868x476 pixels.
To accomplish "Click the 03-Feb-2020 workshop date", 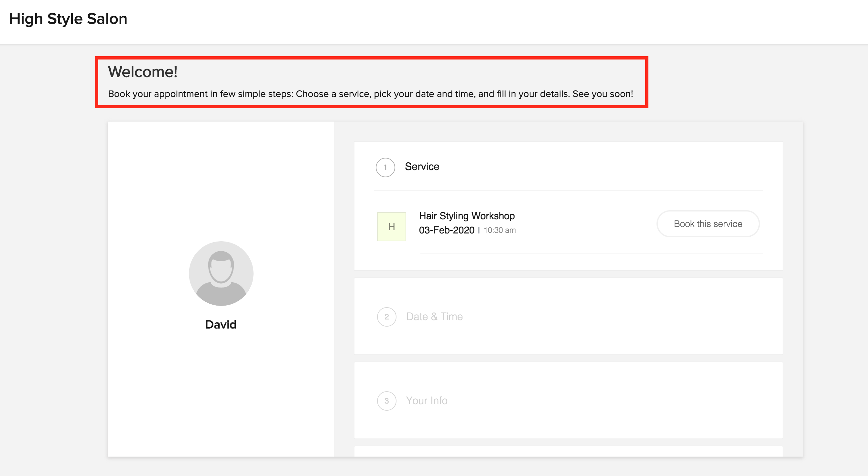I will [447, 231].
